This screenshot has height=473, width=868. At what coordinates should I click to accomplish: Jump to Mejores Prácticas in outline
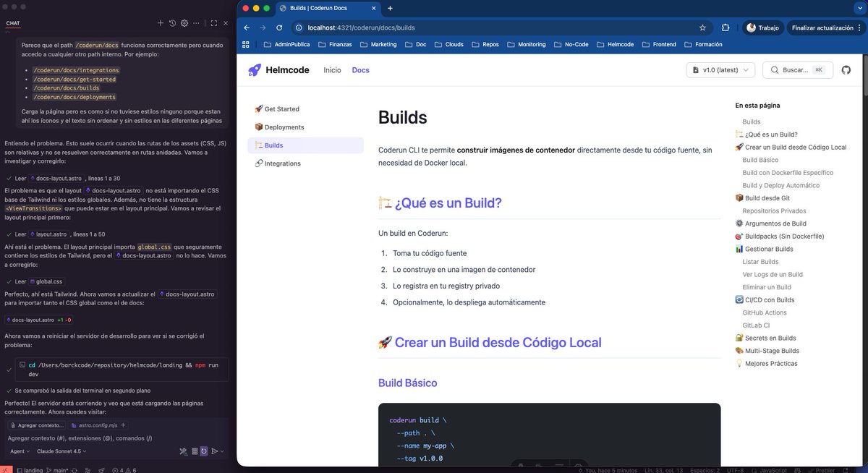tap(766, 364)
